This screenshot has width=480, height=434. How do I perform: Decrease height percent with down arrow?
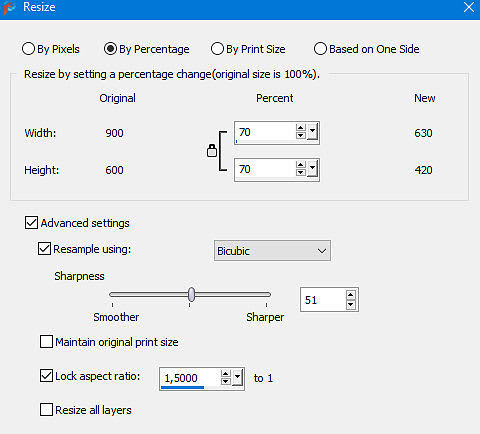coord(301,172)
